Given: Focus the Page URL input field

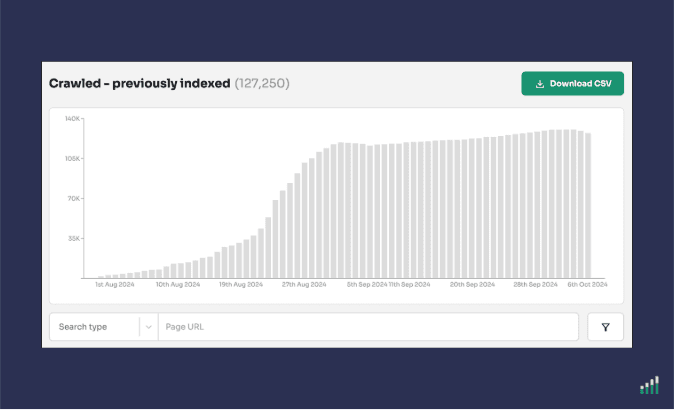Looking at the screenshot, I should pos(368,327).
